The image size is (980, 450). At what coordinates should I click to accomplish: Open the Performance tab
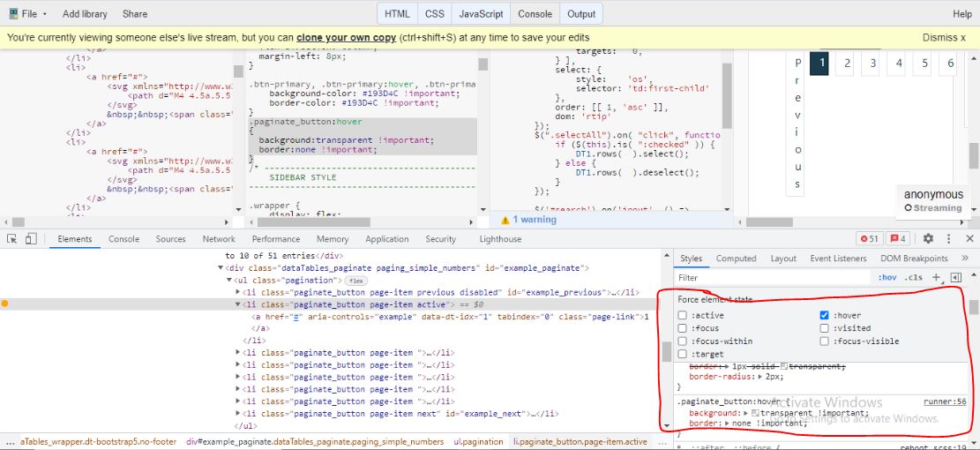[x=276, y=239]
